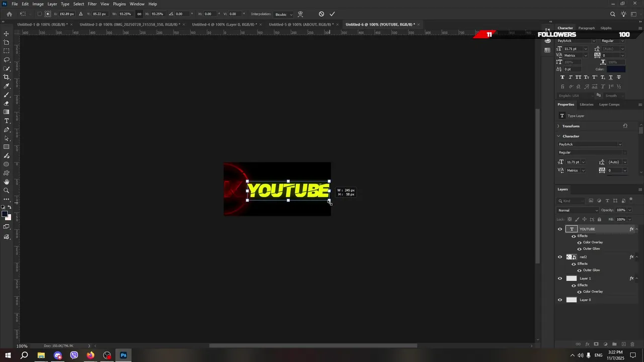Create a new group folder icon
The image size is (644, 362).
pos(614,344)
